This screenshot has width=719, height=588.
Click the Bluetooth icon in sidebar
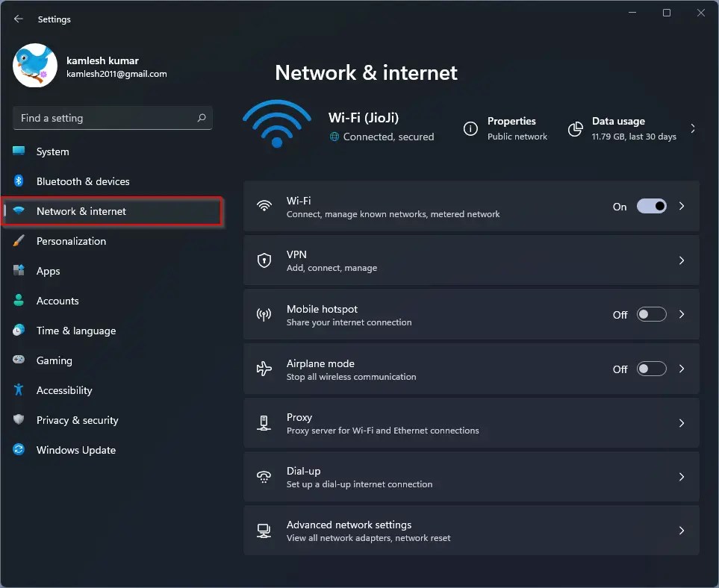tap(19, 181)
